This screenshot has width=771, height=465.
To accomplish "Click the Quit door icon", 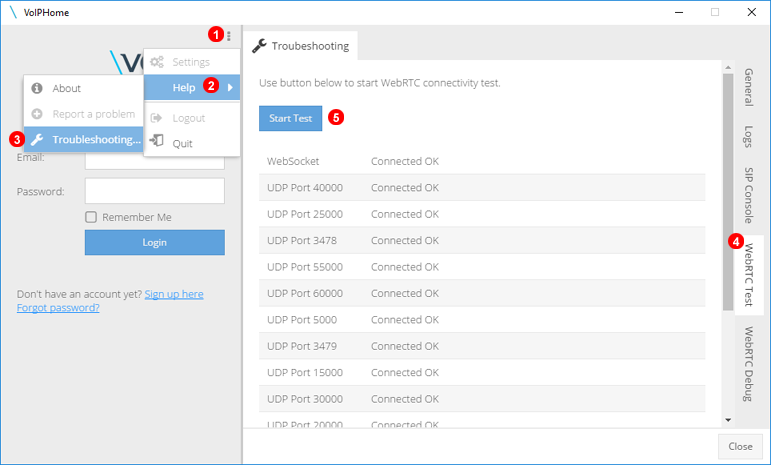I will point(156,141).
